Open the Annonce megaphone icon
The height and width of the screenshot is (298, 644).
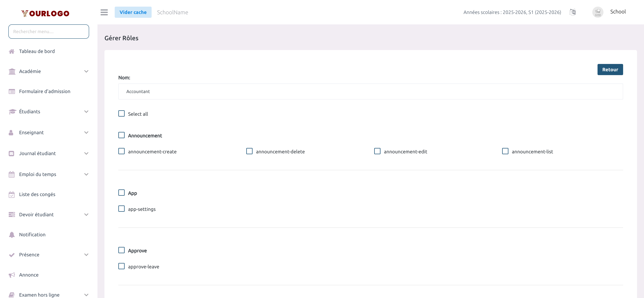click(12, 275)
